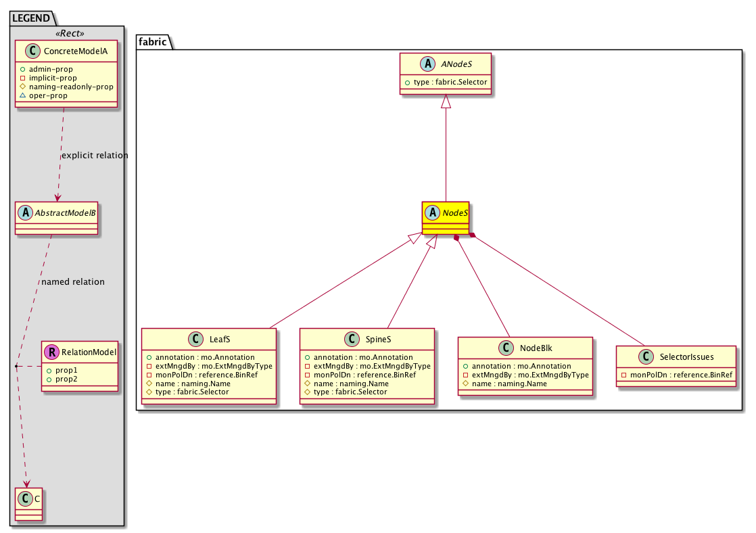Click the magenta R icon of RelationModel

(x=51, y=352)
